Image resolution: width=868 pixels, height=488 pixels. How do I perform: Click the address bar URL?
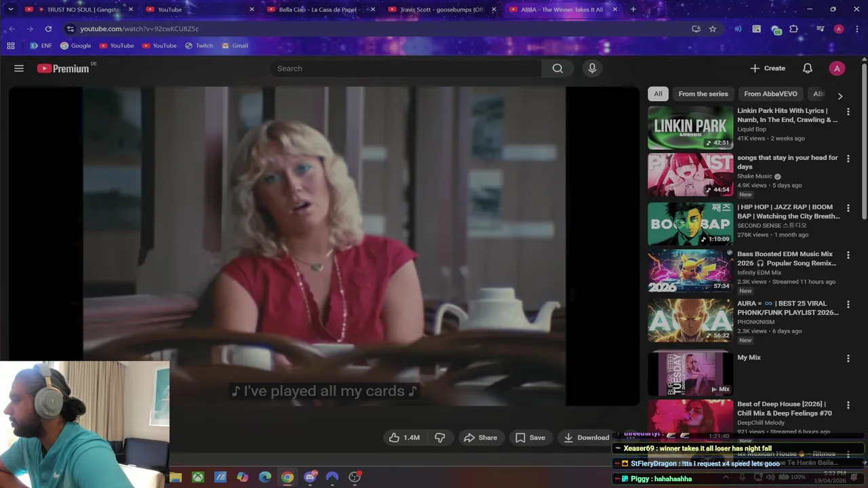coord(140,29)
